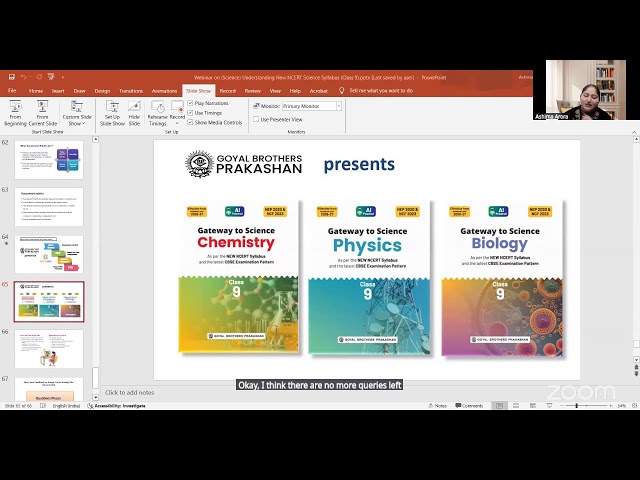
Task: Select slide 63 thumbnail
Action: [49, 207]
